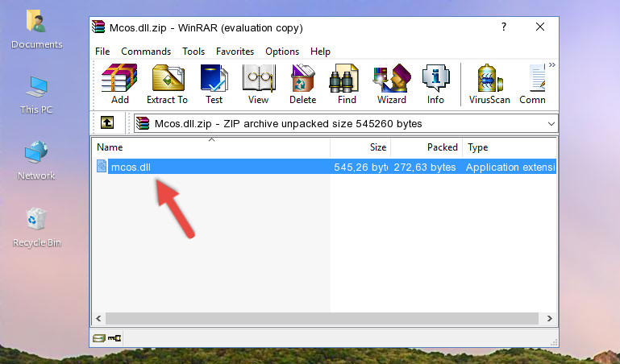Click the WinRAR title bar app icon
This screenshot has width=620, height=364.
click(98, 27)
